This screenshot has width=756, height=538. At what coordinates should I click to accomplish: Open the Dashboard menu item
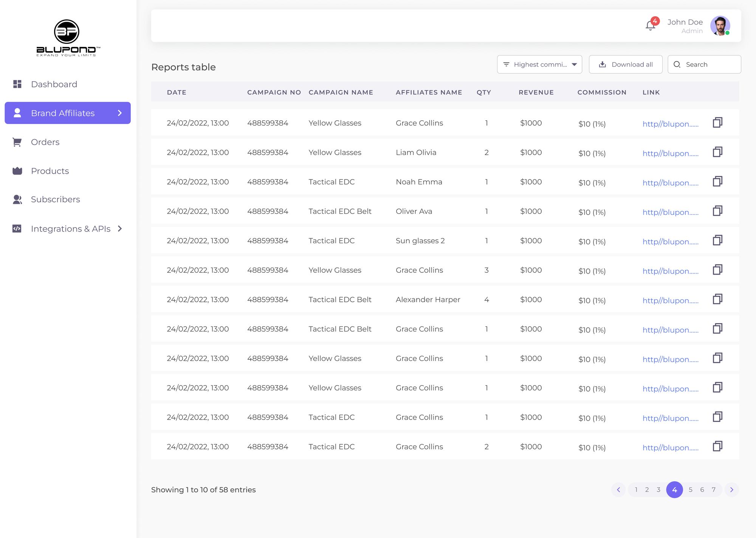pyautogui.click(x=54, y=84)
